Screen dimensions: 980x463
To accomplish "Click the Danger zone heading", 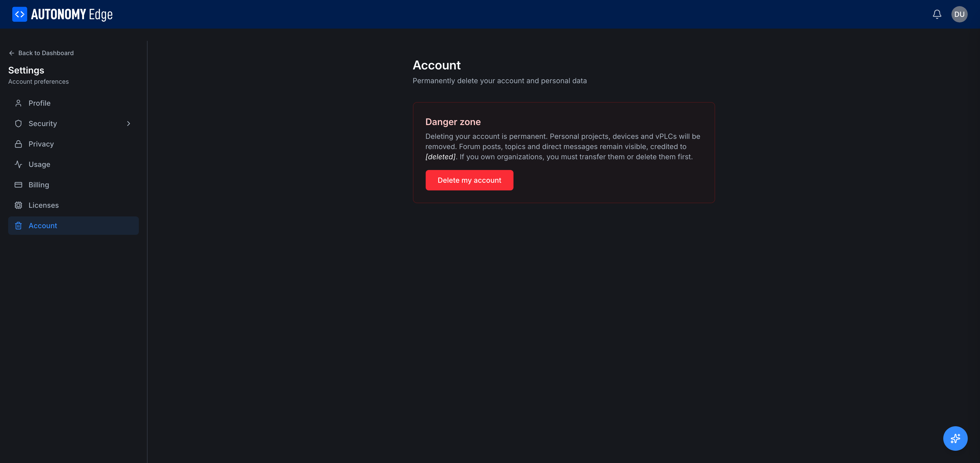I will pyautogui.click(x=453, y=122).
